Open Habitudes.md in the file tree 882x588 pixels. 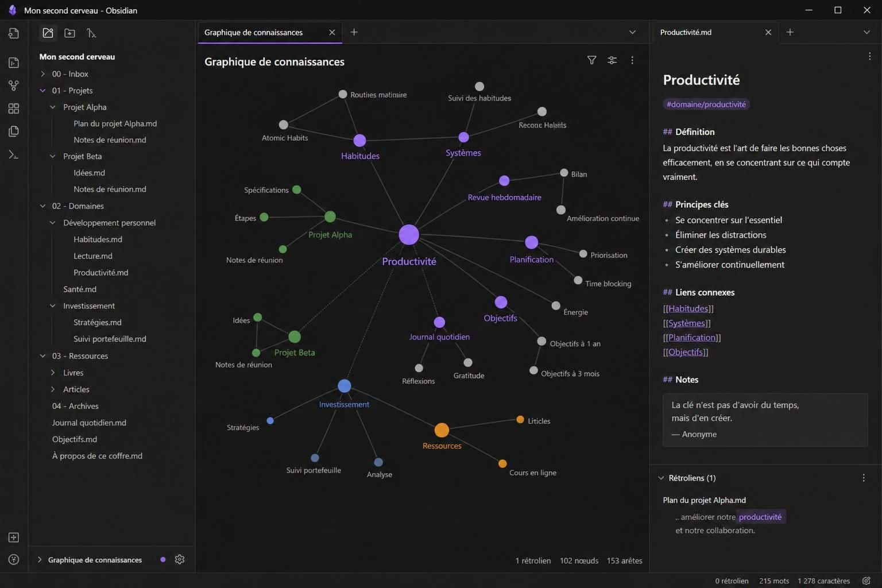click(x=98, y=239)
